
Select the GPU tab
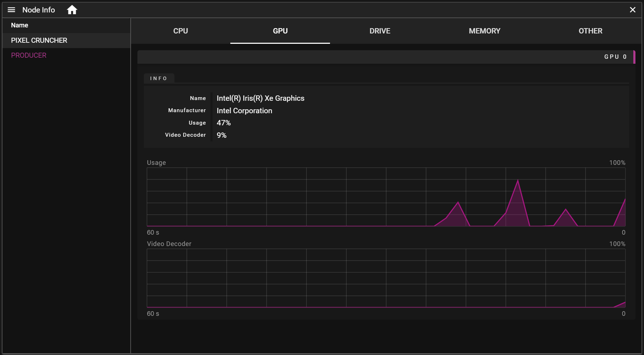click(x=280, y=31)
